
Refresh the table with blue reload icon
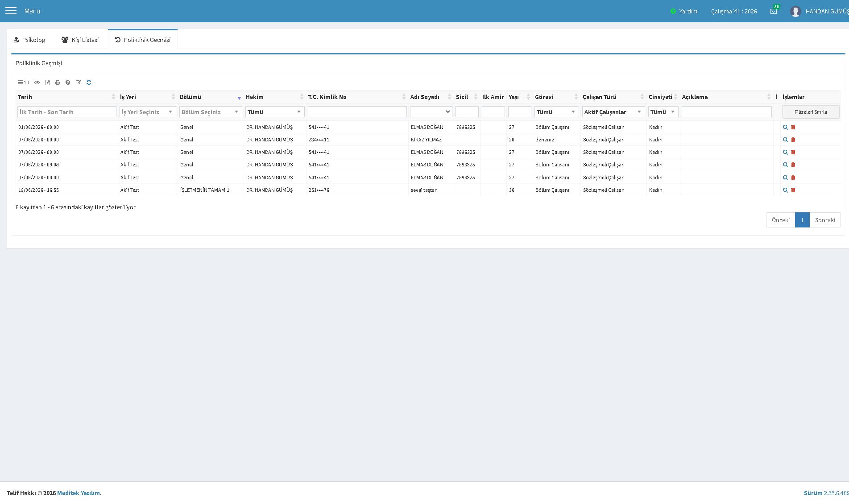(89, 83)
